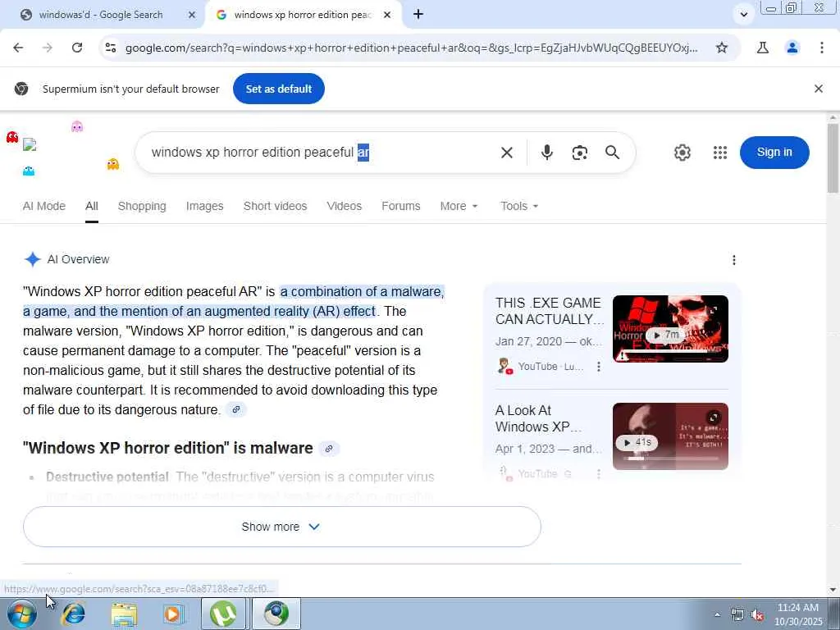Open the Images results tab
The image size is (840, 630).
204,206
